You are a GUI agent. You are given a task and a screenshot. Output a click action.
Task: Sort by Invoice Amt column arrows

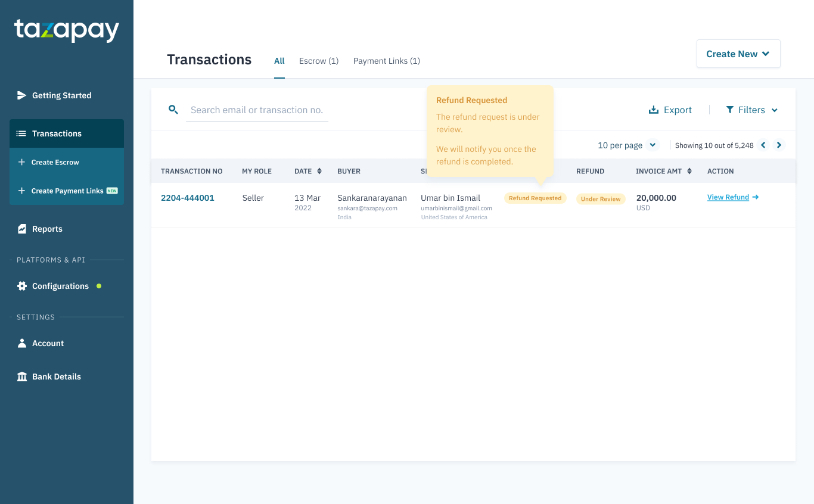pos(689,171)
